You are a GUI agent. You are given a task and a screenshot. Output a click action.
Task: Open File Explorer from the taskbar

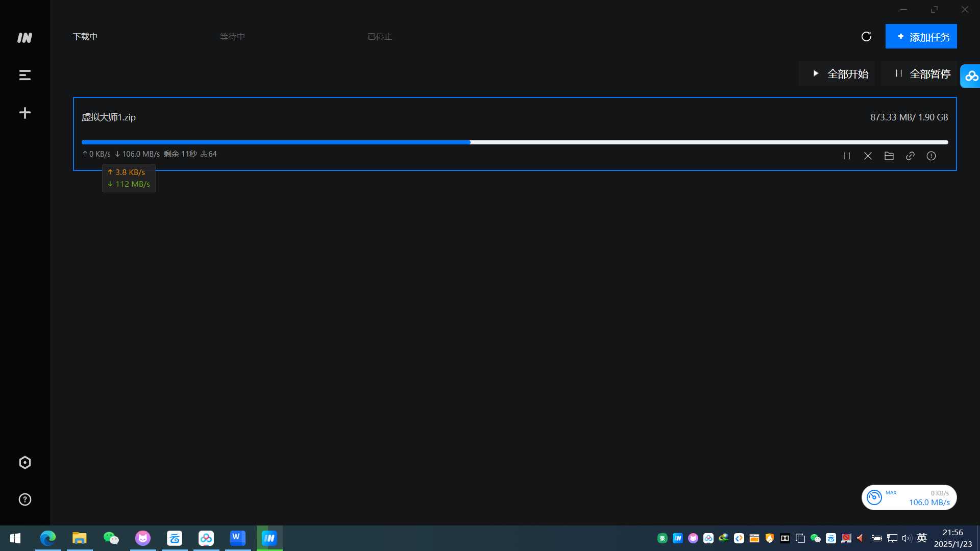(x=80, y=538)
